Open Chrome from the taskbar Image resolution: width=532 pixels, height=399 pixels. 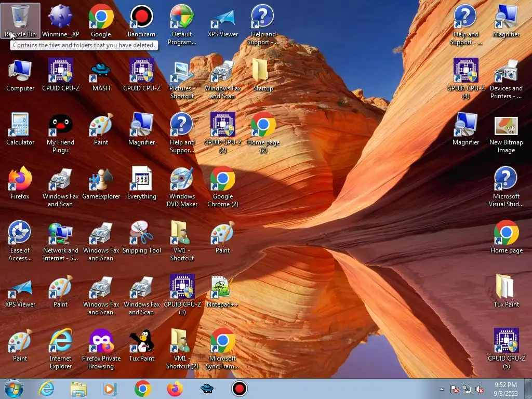pyautogui.click(x=142, y=389)
